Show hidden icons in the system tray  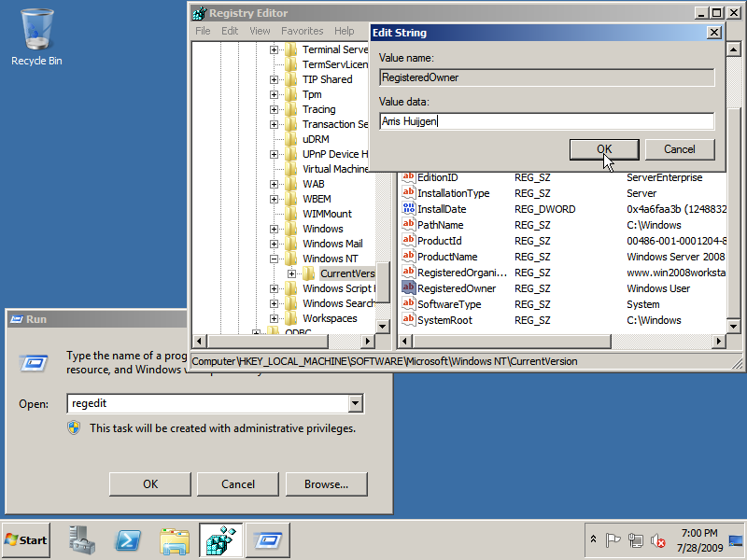[x=593, y=539]
